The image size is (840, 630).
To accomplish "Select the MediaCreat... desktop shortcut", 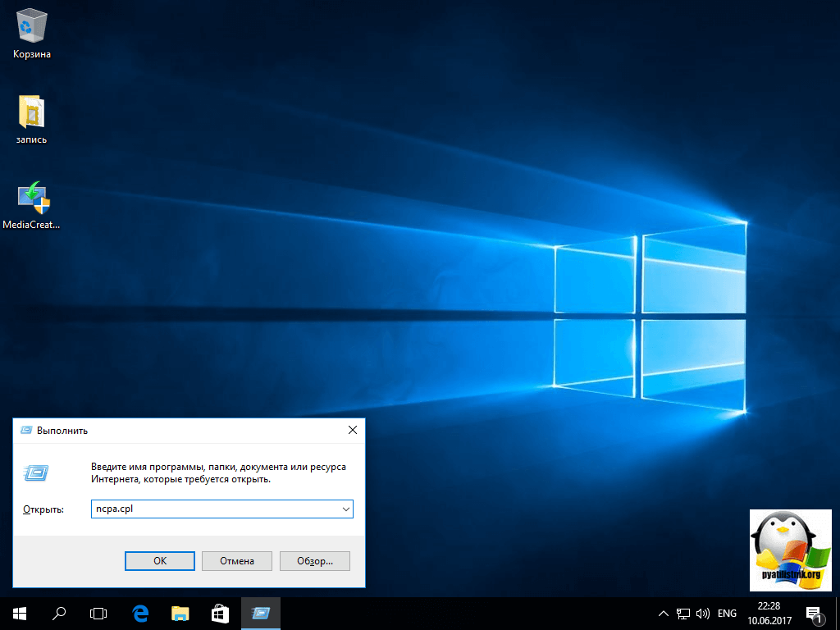I will (x=32, y=204).
